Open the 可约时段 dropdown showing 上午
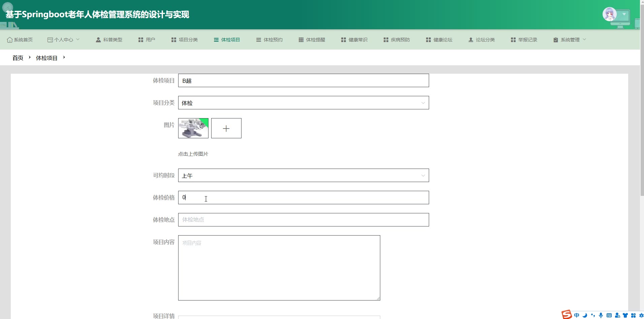644x319 pixels. coord(303,175)
